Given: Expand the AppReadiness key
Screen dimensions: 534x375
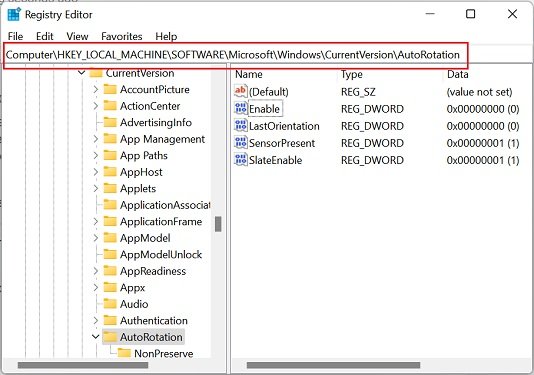Looking at the screenshot, I should (96, 271).
